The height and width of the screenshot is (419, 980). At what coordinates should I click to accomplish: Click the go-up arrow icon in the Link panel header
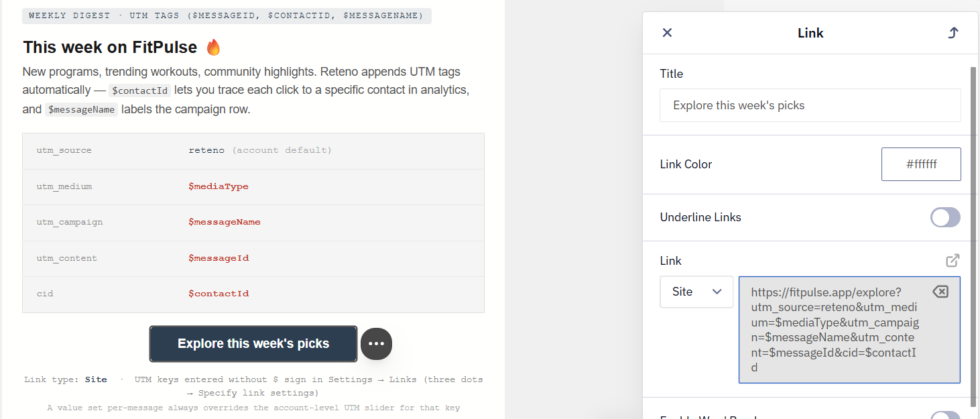point(953,33)
